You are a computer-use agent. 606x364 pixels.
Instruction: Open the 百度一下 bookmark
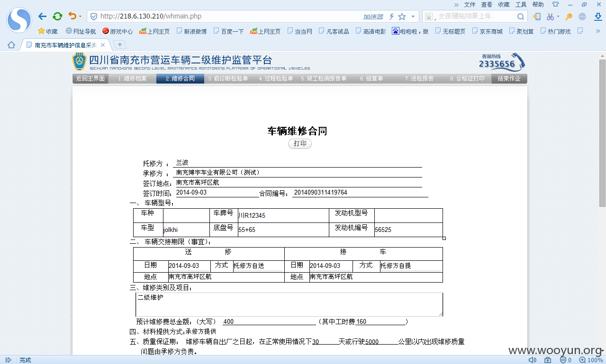point(228,31)
